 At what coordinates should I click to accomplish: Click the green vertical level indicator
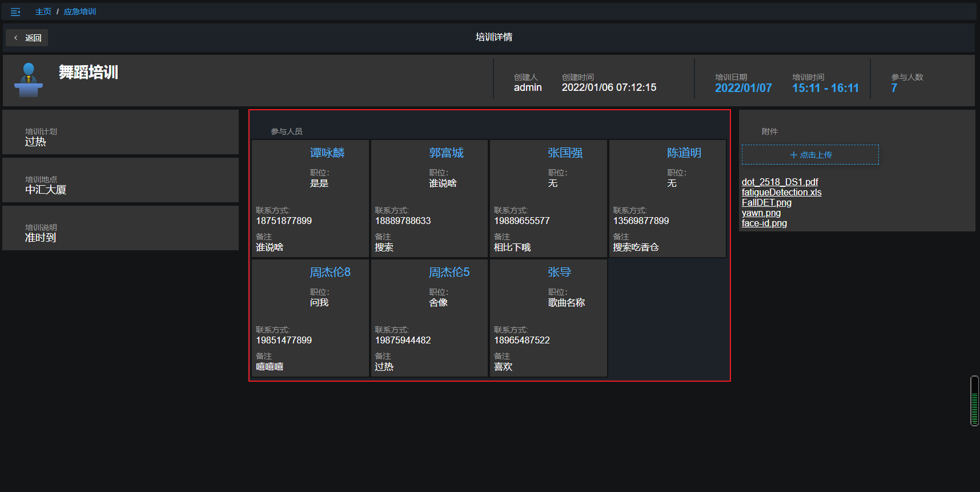tap(974, 401)
